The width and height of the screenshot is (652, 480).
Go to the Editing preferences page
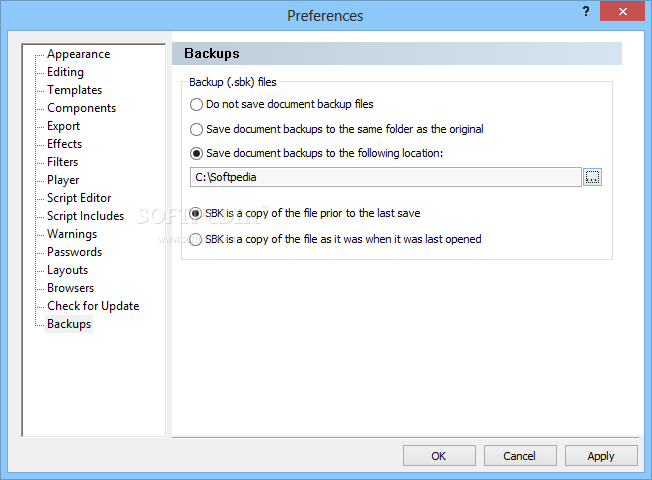click(65, 72)
